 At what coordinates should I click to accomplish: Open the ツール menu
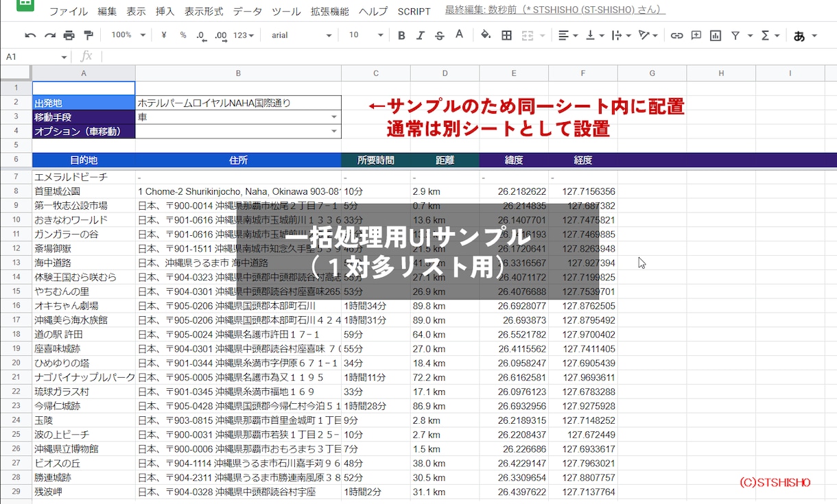click(286, 11)
